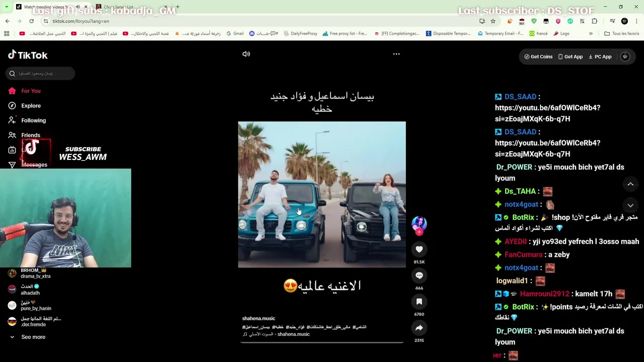Open the three-dot video options menu

(x=396, y=54)
